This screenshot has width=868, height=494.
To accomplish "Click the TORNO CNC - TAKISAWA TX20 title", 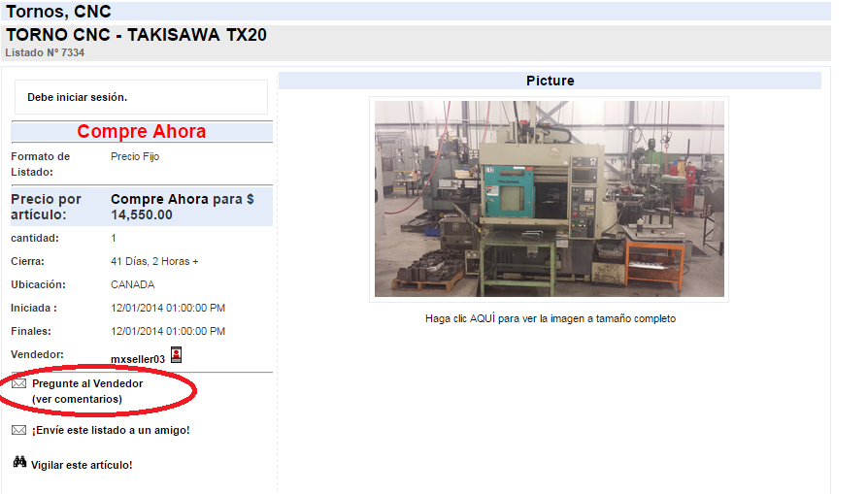I will point(136,35).
